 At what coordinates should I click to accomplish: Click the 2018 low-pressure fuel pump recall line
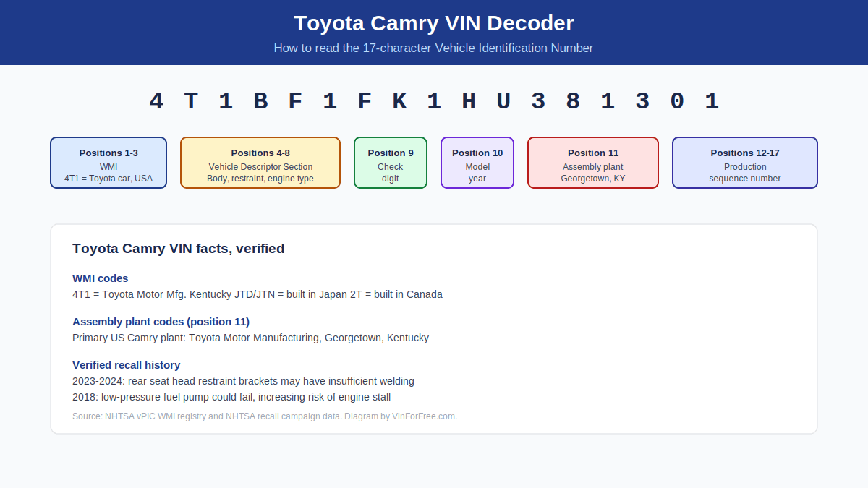[231, 397]
